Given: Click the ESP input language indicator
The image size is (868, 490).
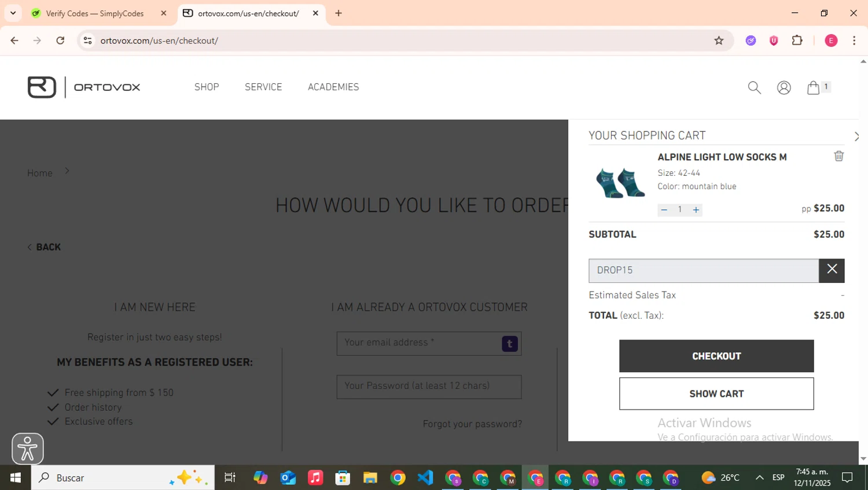Looking at the screenshot, I should tap(778, 478).
